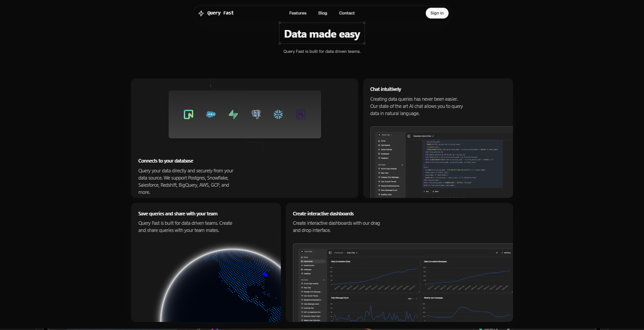Click refresh icon in dashboard preview header
This screenshot has height=330, width=644.
[x=497, y=253]
